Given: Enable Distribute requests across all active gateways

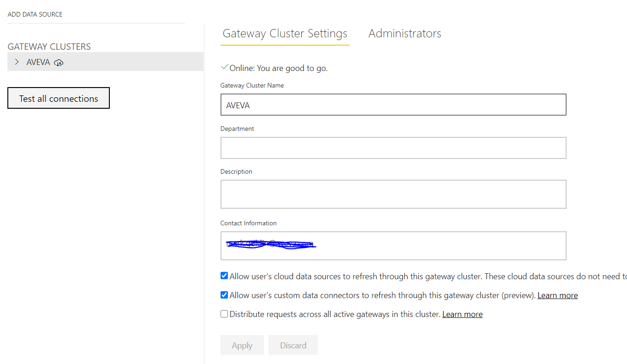Looking at the screenshot, I should pyautogui.click(x=224, y=314).
